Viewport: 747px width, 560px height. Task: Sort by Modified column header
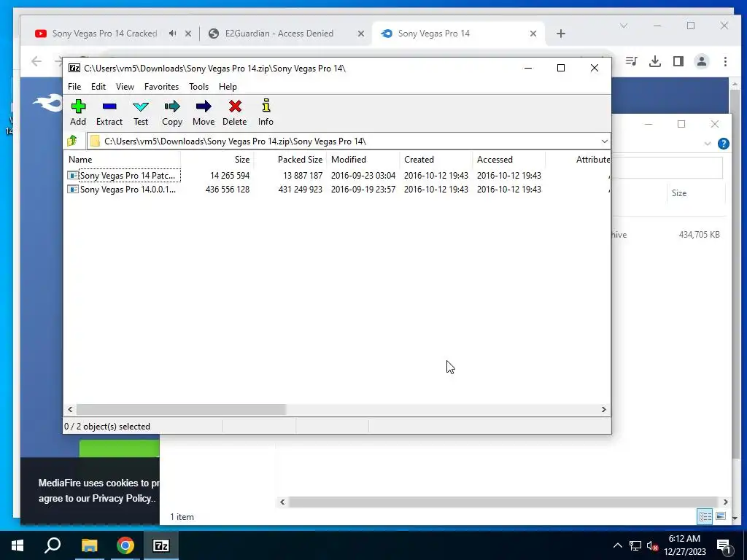[363, 160]
